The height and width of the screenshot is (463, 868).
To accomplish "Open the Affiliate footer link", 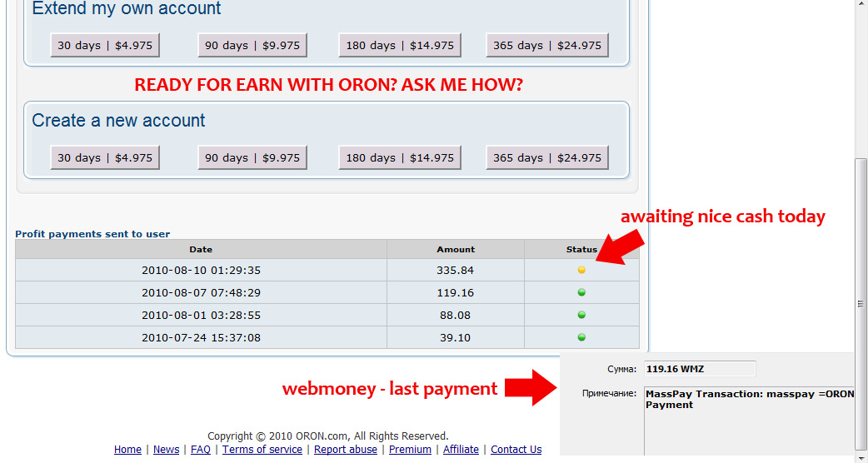I will point(461,449).
